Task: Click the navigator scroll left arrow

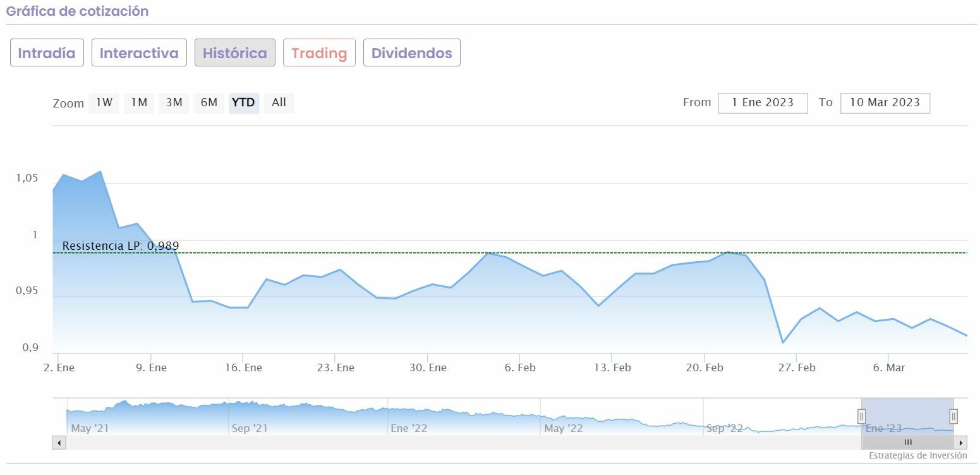Action: point(59,443)
